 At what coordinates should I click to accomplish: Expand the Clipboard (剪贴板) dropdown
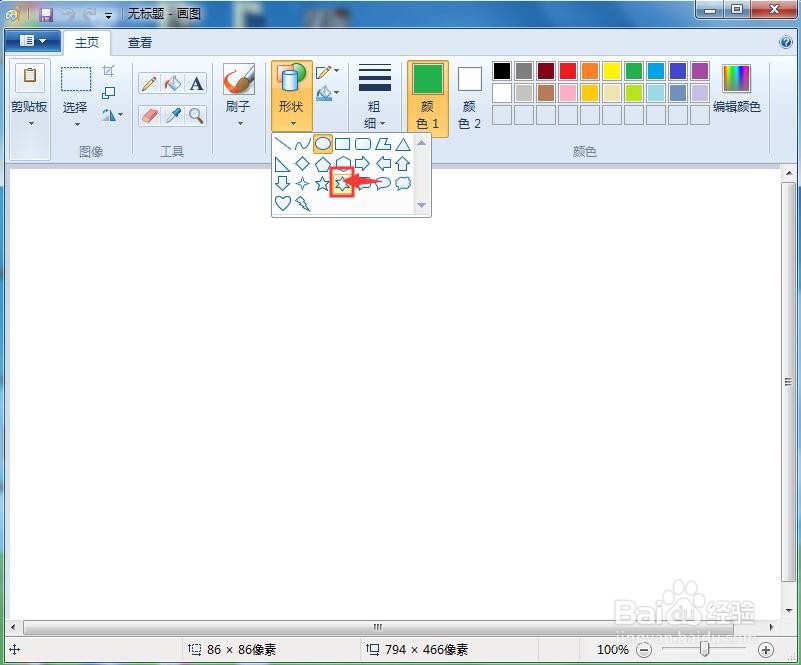click(30, 123)
